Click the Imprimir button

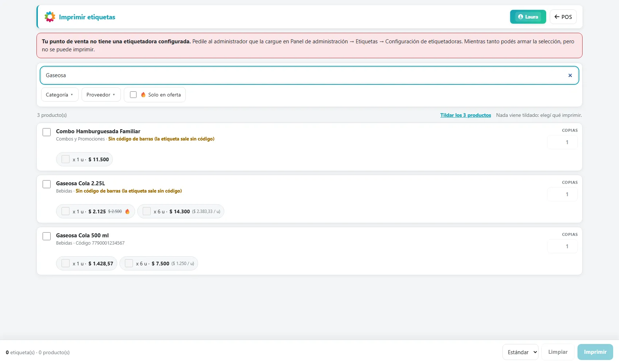[x=595, y=352]
